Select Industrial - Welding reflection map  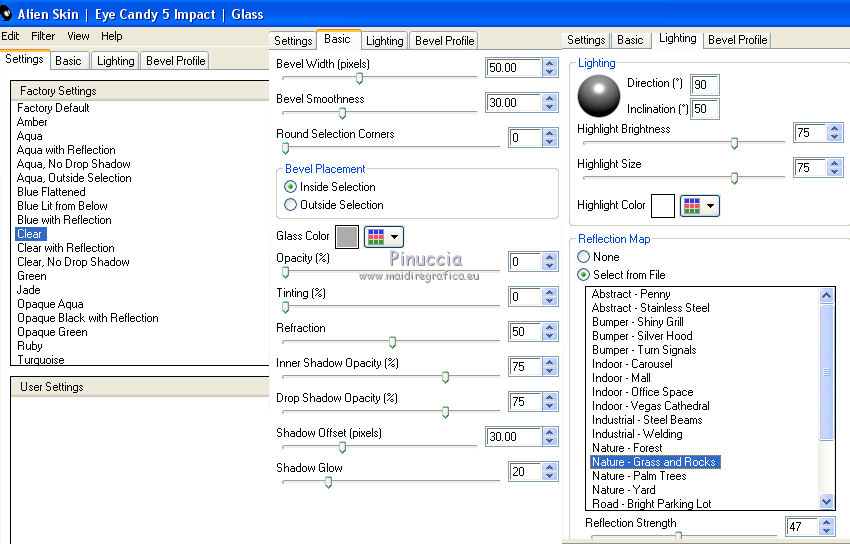(637, 434)
